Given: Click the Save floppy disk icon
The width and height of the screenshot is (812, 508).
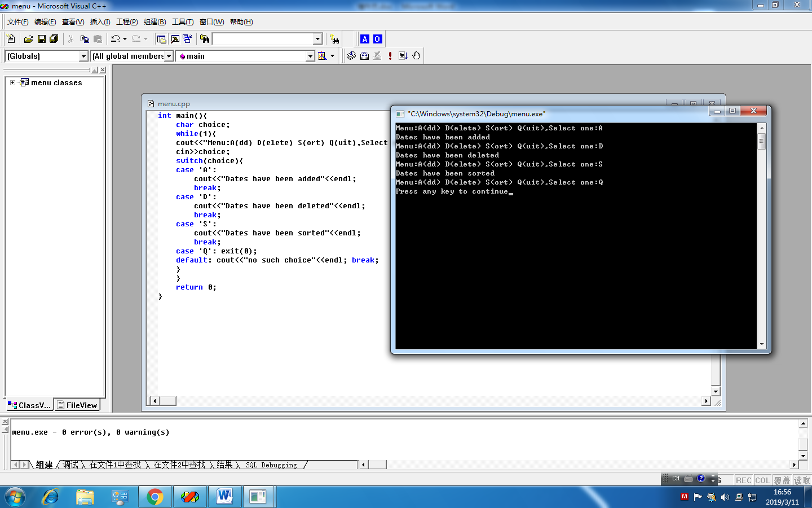Looking at the screenshot, I should (x=41, y=39).
